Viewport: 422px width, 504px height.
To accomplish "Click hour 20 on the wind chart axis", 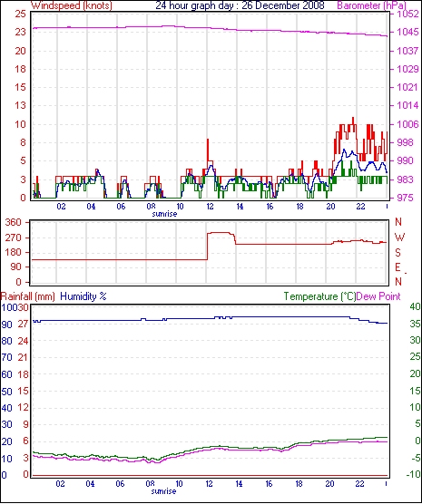I will pos(330,207).
